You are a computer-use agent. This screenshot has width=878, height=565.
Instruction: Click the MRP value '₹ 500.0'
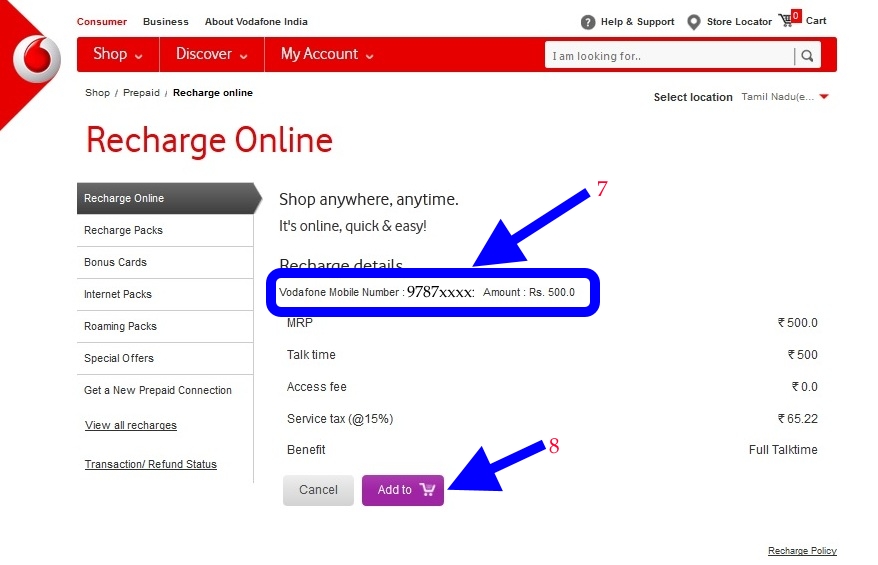coord(797,323)
